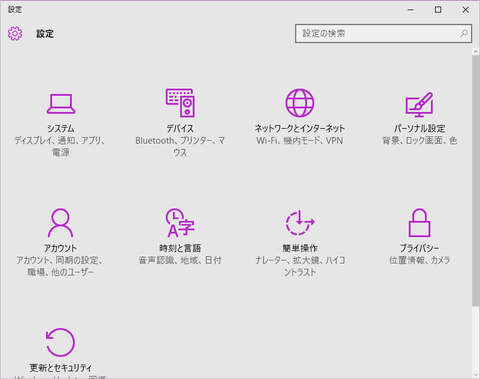Click the システム label text
This screenshot has height=379, width=480.
pyautogui.click(x=61, y=129)
